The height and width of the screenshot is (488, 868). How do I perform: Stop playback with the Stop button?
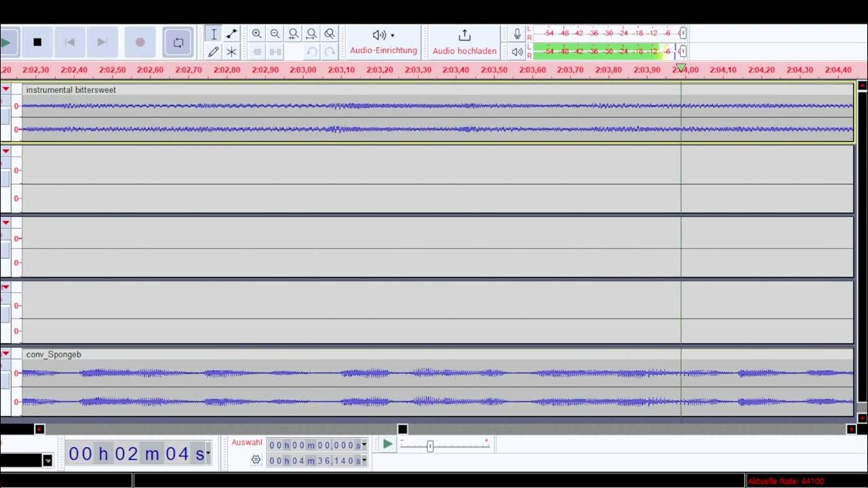pyautogui.click(x=37, y=42)
